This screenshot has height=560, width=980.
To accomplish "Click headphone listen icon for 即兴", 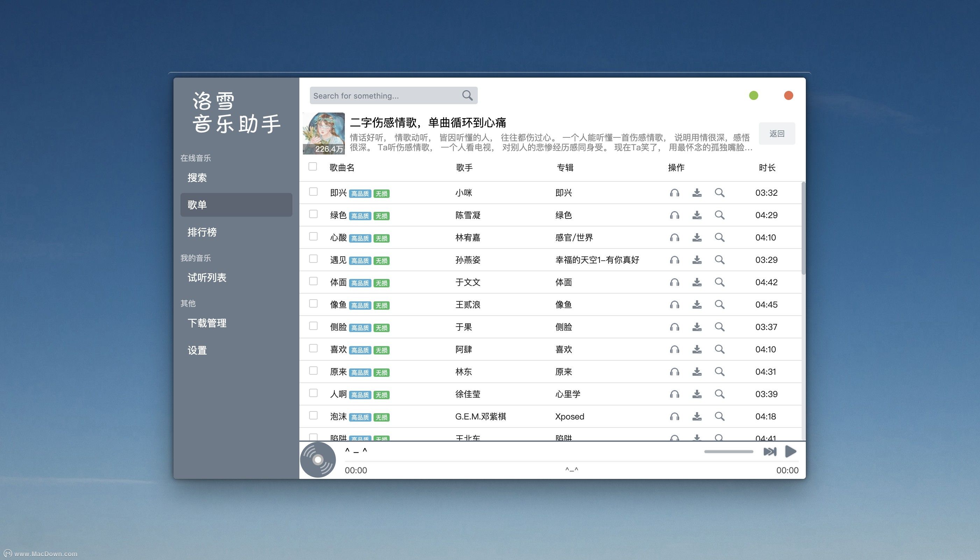I will pos(674,193).
